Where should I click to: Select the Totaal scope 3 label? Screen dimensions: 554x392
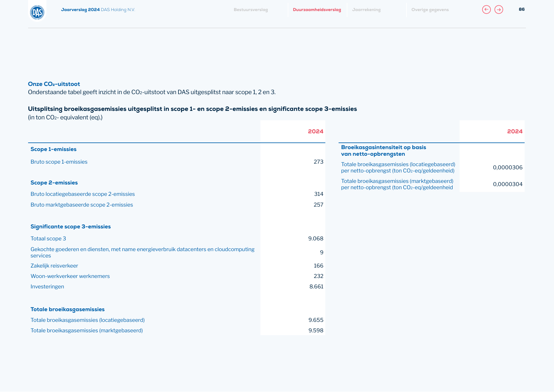pos(48,238)
